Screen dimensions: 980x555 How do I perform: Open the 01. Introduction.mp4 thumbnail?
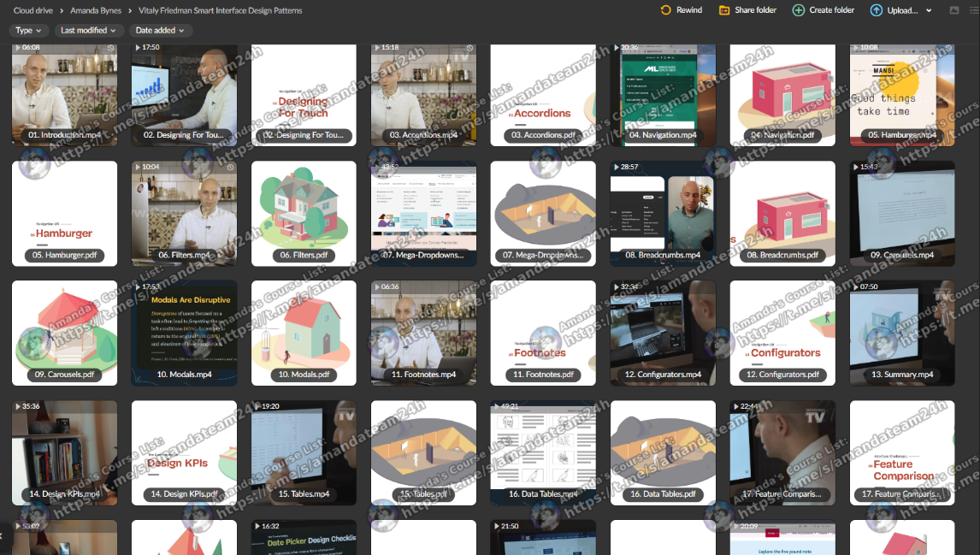pyautogui.click(x=64, y=94)
